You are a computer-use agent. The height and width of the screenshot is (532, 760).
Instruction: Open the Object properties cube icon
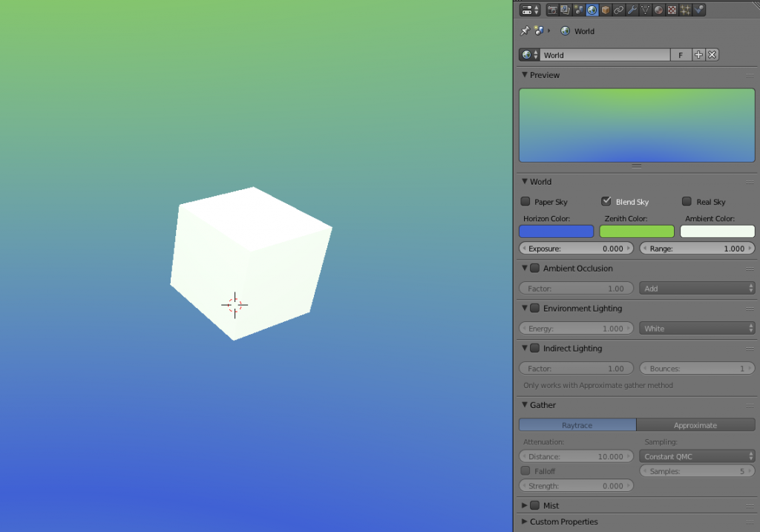605,10
